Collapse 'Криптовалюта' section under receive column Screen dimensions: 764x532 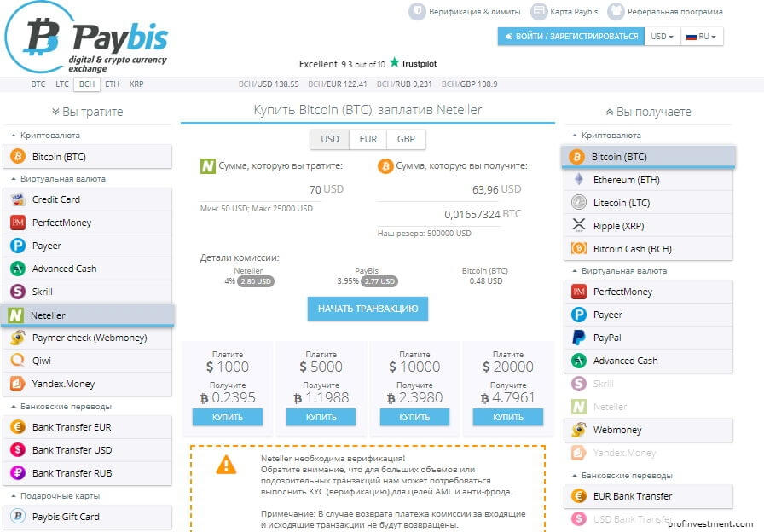click(x=606, y=135)
